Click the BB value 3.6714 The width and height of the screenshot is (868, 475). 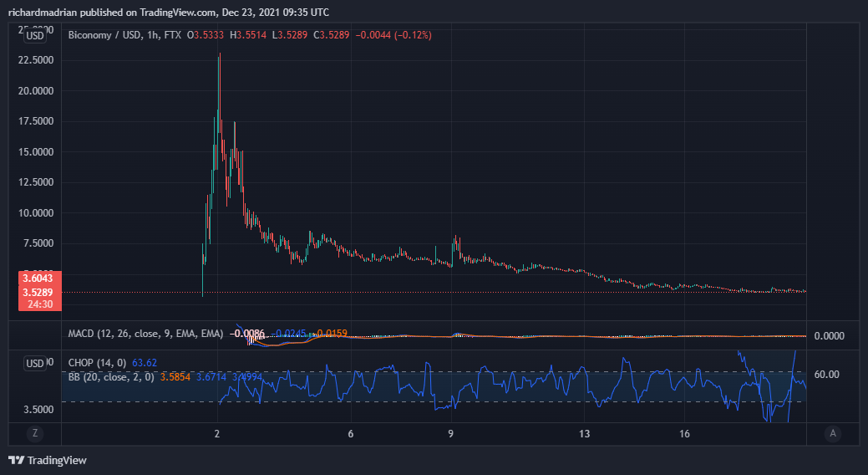[211, 377]
